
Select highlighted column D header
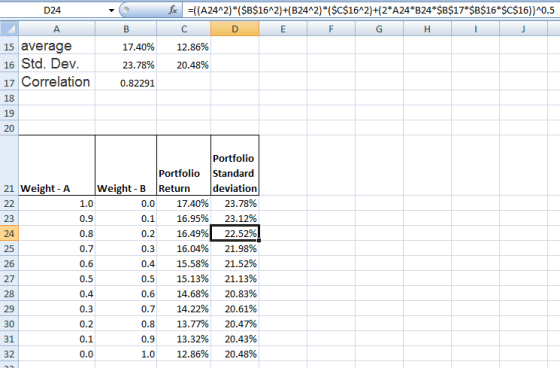[x=235, y=29]
